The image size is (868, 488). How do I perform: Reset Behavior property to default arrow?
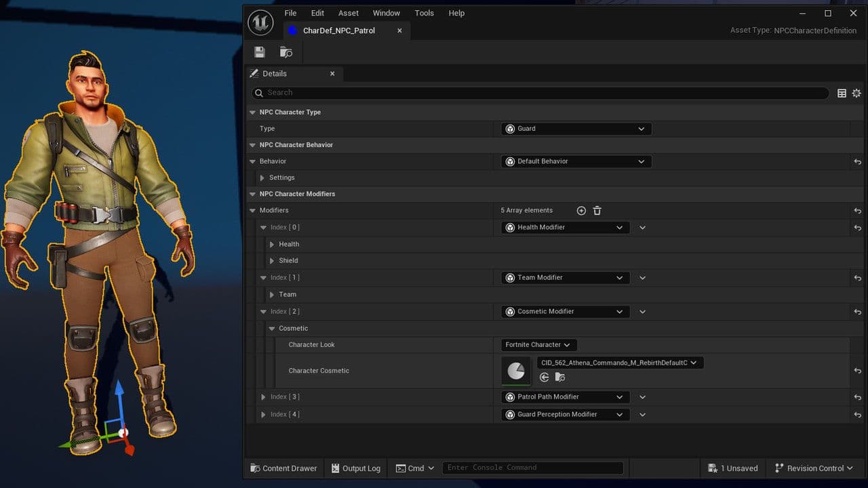coord(858,162)
